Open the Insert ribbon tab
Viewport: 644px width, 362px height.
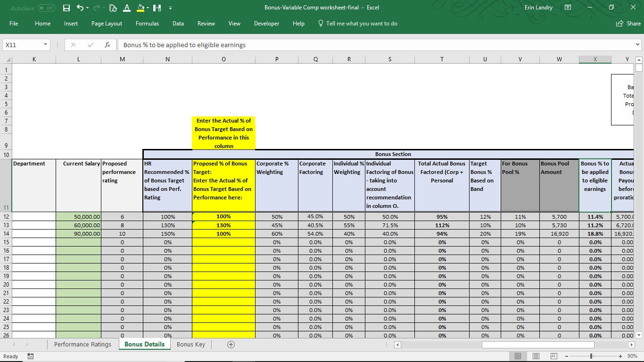71,23
